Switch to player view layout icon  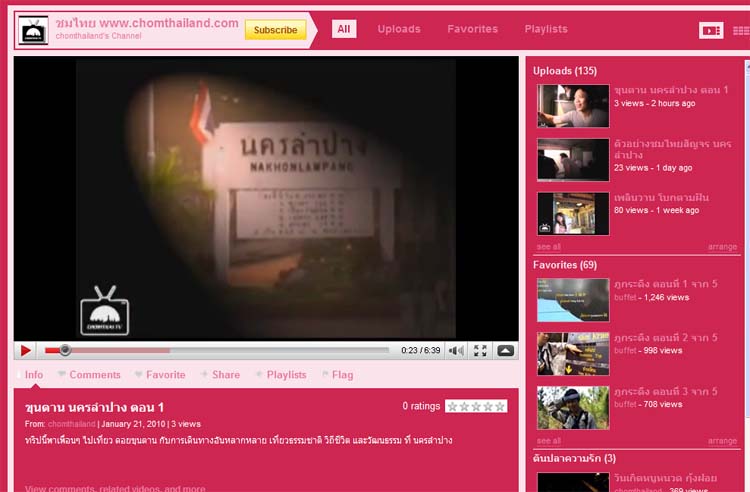711,31
